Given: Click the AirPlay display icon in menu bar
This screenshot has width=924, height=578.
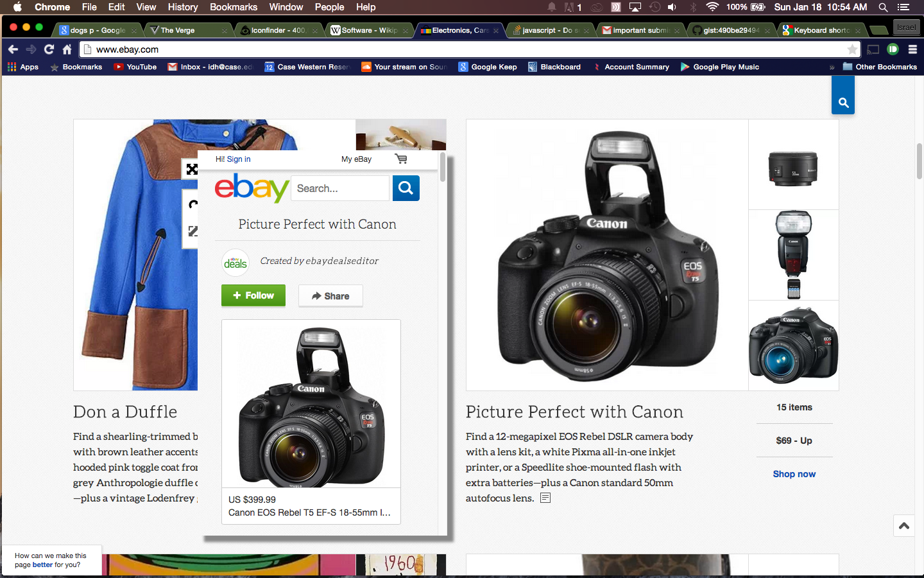Looking at the screenshot, I should (x=635, y=7).
